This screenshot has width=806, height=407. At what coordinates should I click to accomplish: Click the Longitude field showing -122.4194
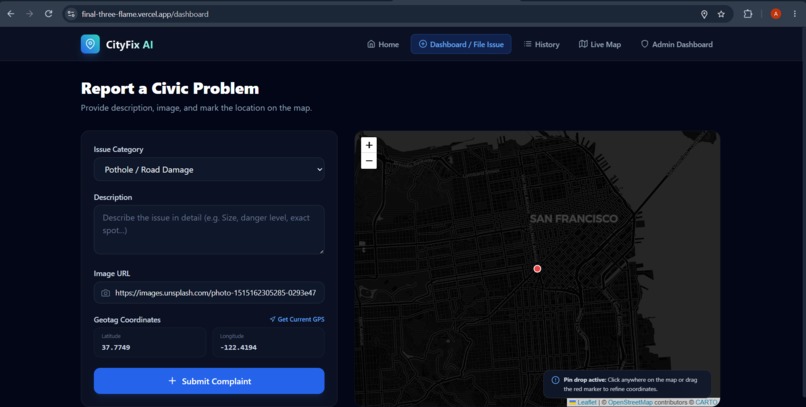268,342
